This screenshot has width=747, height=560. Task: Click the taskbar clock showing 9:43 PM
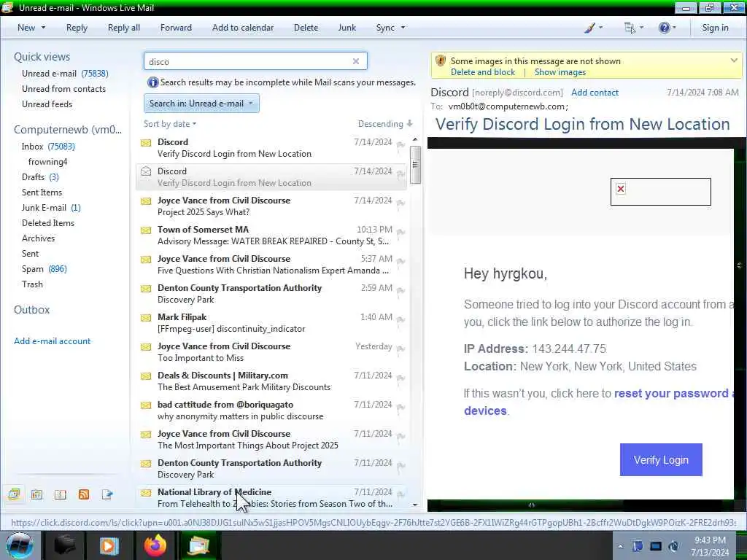coord(709,546)
